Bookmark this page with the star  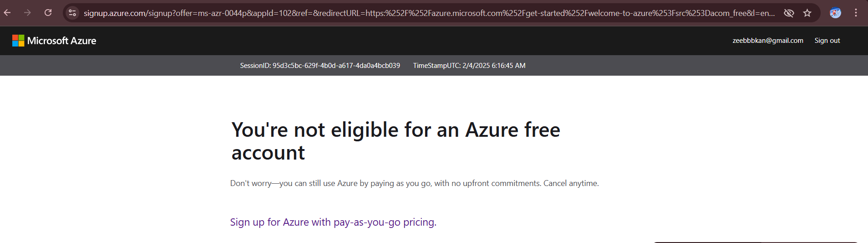click(807, 13)
